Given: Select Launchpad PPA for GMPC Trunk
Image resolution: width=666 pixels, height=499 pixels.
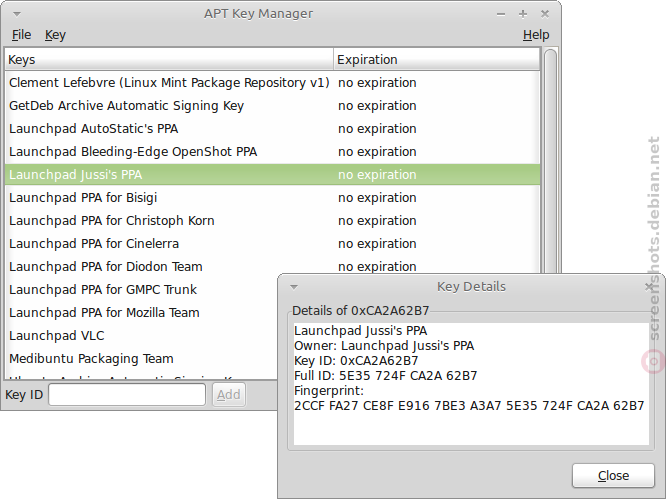Looking at the screenshot, I should [141, 289].
